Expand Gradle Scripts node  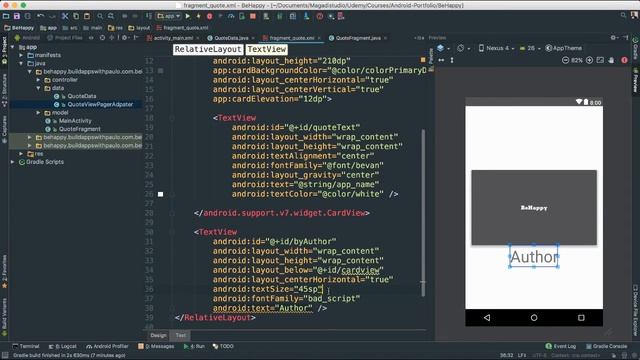click(x=13, y=162)
